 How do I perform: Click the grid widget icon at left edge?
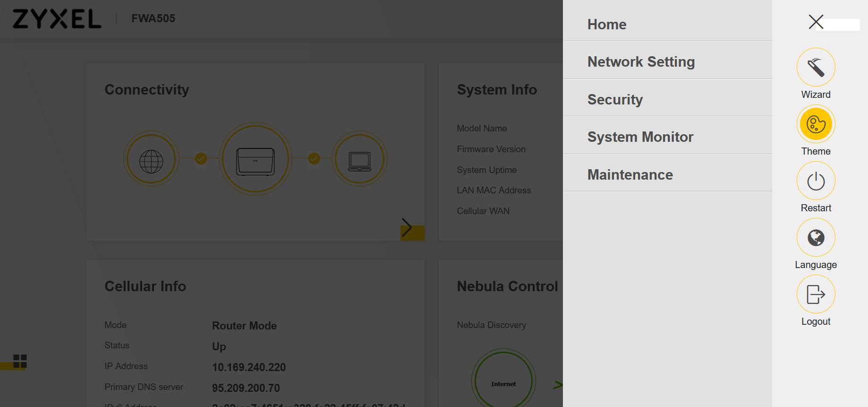tap(20, 361)
